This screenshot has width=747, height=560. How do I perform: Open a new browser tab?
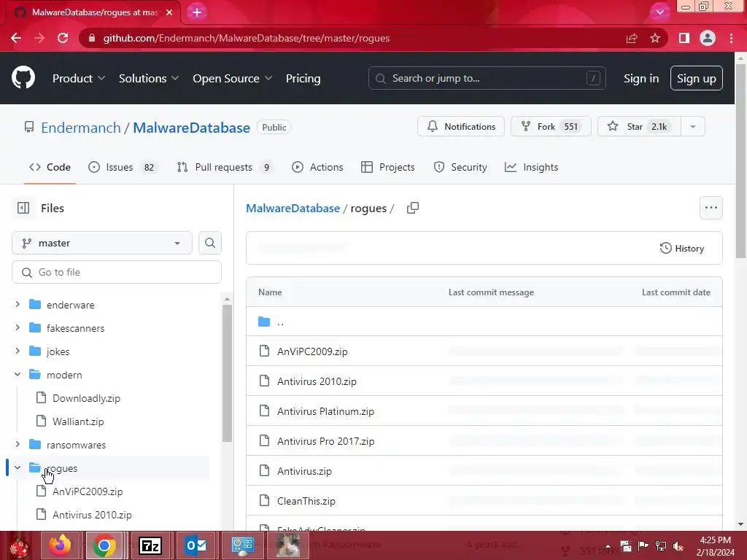197,12
